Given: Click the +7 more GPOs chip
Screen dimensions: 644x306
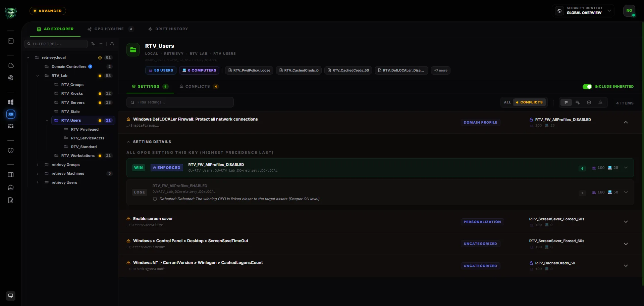Looking at the screenshot, I should pos(441,71).
